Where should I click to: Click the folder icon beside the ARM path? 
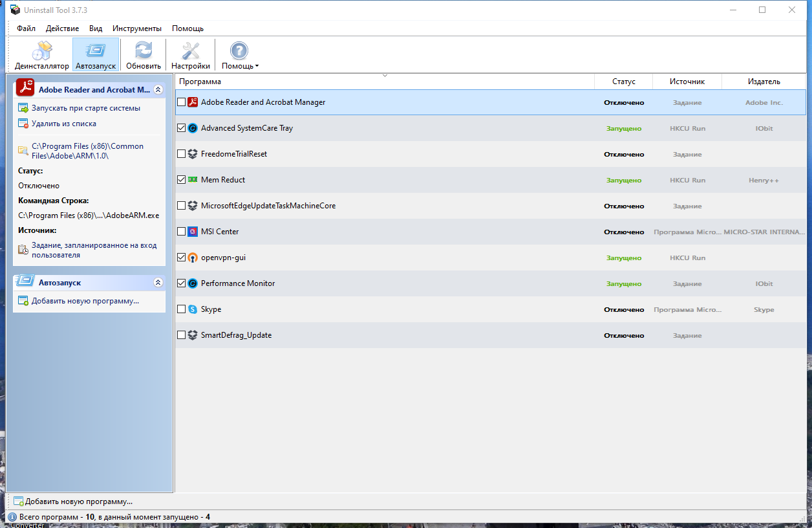[x=23, y=151]
